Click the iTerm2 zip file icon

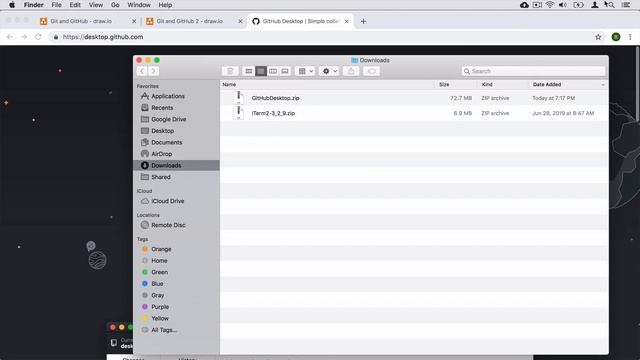pos(239,113)
